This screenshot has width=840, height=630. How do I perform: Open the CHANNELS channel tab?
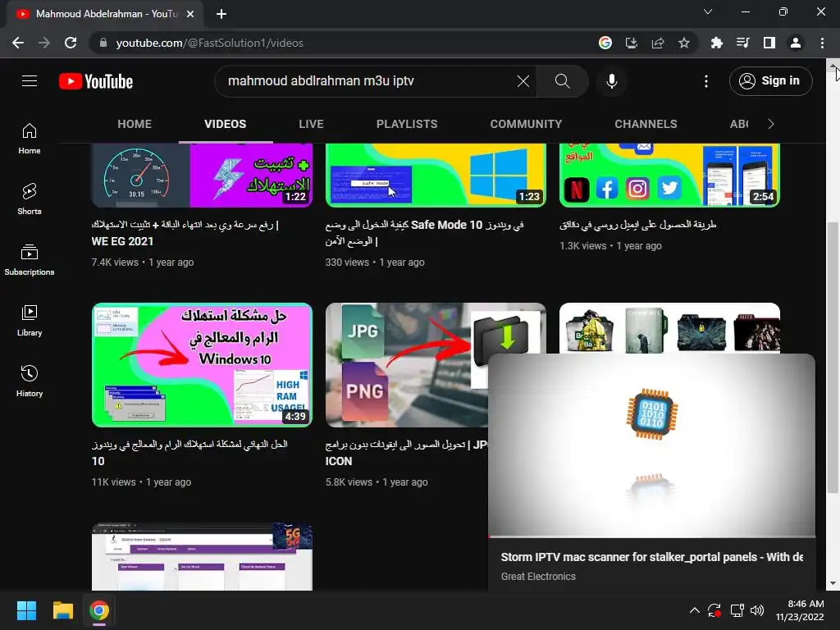click(x=646, y=124)
